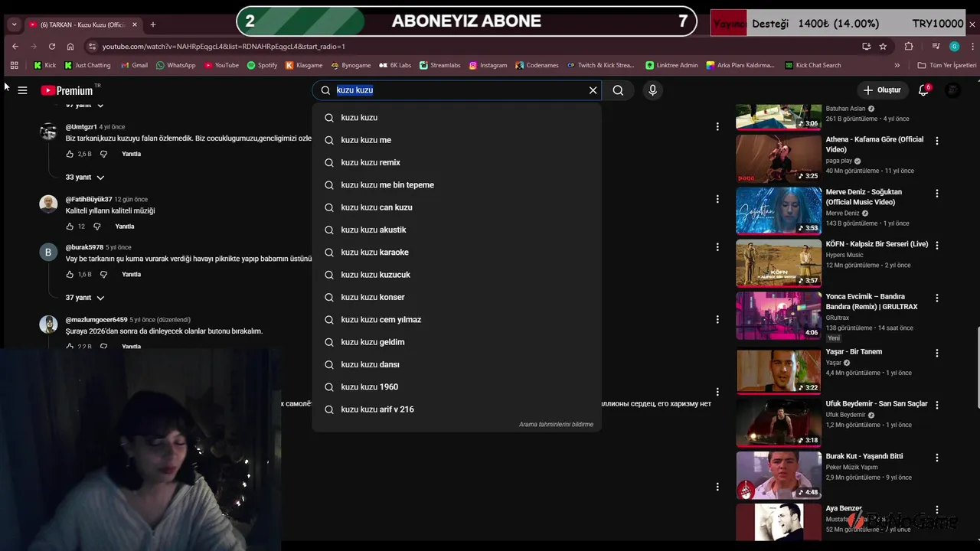Open the YouTube hamburger guide menu
This screenshot has height=551, width=980.
22,90
